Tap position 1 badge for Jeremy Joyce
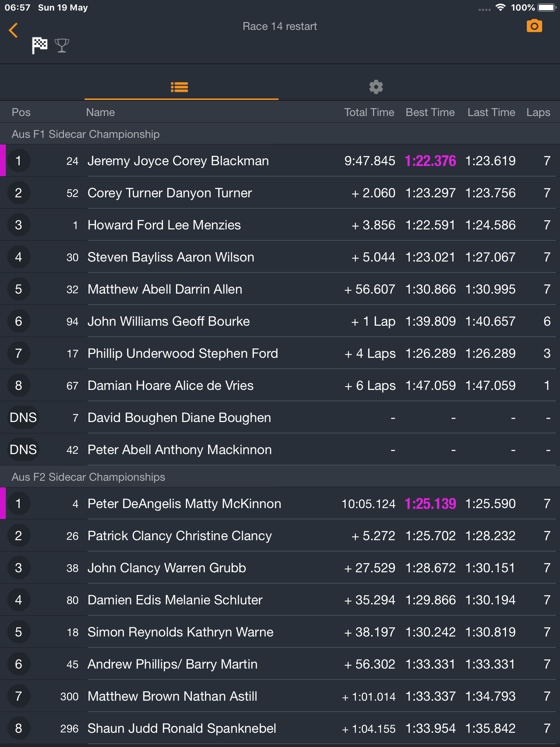Image resolution: width=560 pixels, height=747 pixels. point(18,161)
